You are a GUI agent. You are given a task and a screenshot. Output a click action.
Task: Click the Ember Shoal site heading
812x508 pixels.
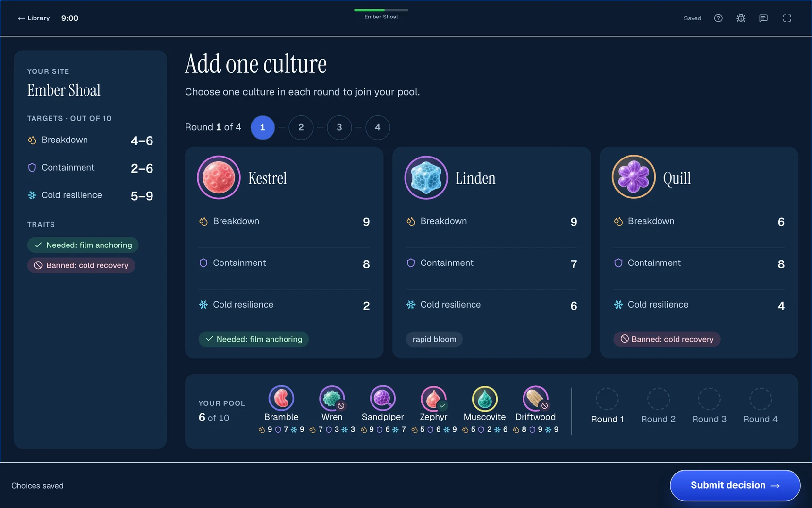coord(64,90)
